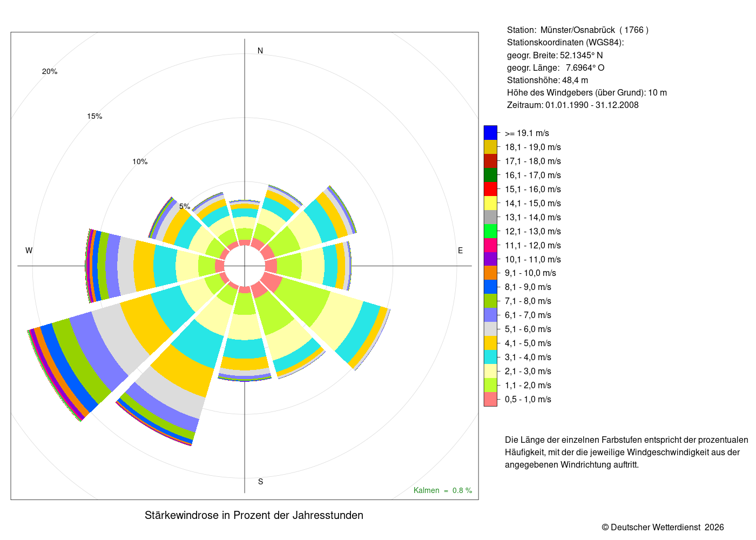756x540 pixels.
Task: Select the '0,5 - 1,0 m/s' legend label
Action: pos(528,400)
